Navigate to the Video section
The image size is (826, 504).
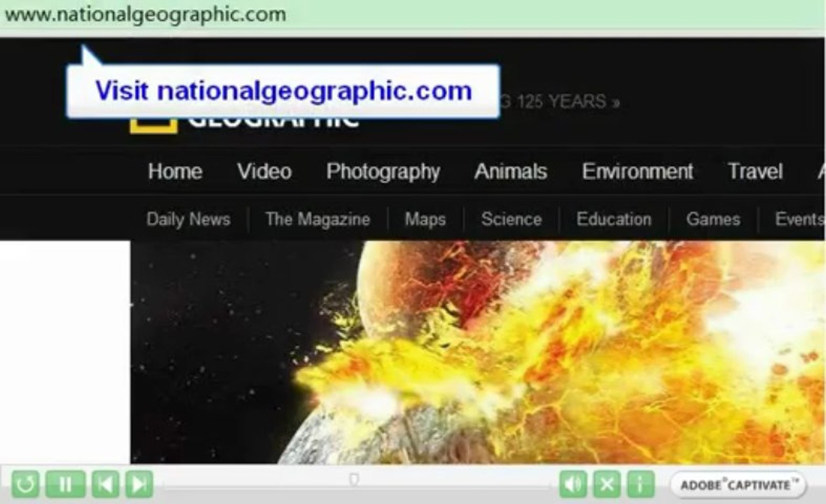(x=264, y=172)
